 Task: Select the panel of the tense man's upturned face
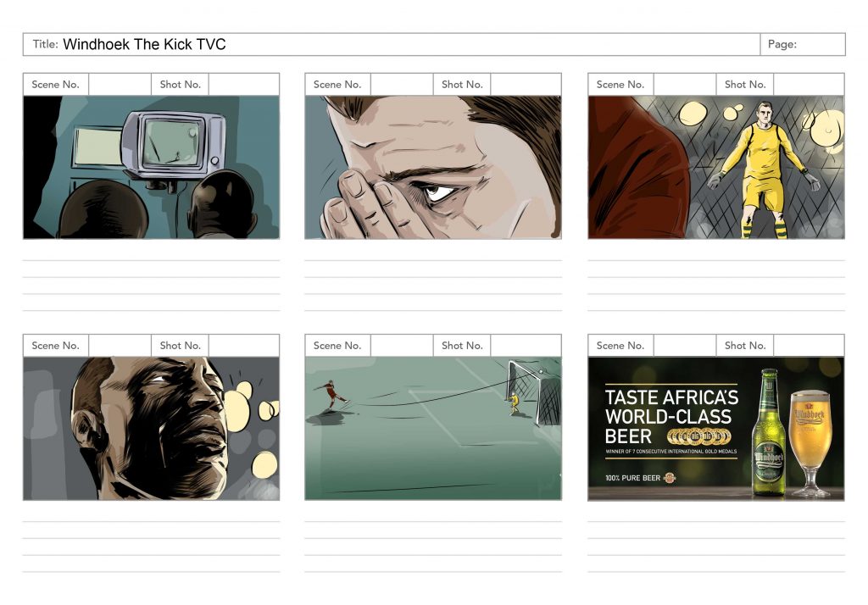tap(151, 429)
